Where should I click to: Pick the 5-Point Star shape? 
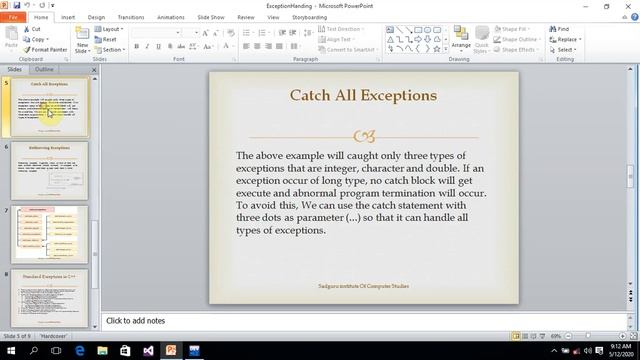click(437, 49)
